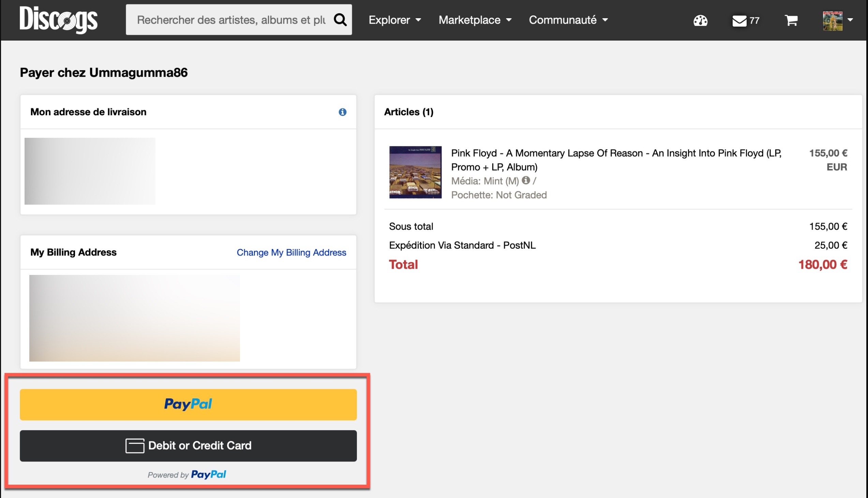Open the Pink Floyd album cover thumbnail
Screen dimensions: 868x498
[x=415, y=172]
